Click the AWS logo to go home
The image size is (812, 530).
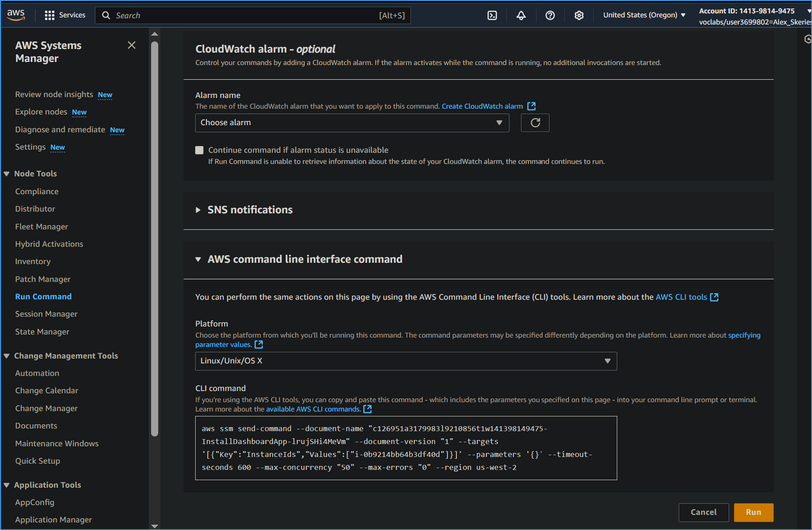[16, 15]
